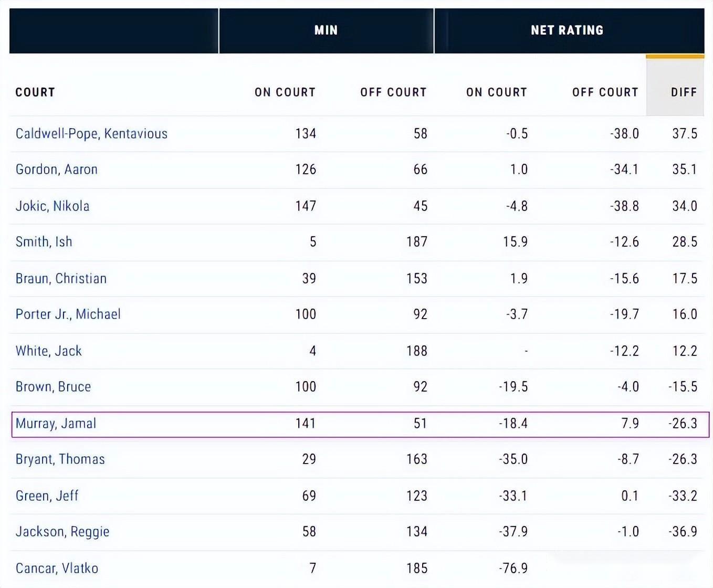The height and width of the screenshot is (588, 713).
Task: Select Jackson, Reggie player link
Action: (x=62, y=532)
